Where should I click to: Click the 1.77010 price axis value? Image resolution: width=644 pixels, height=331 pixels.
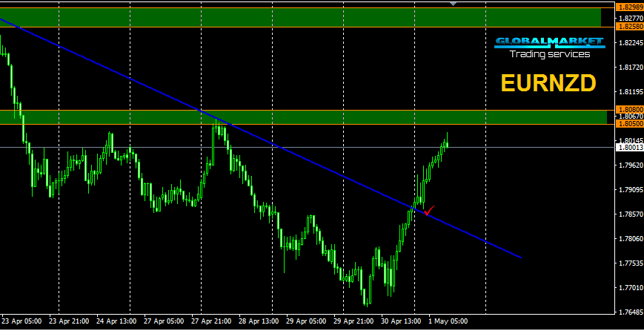pos(631,287)
